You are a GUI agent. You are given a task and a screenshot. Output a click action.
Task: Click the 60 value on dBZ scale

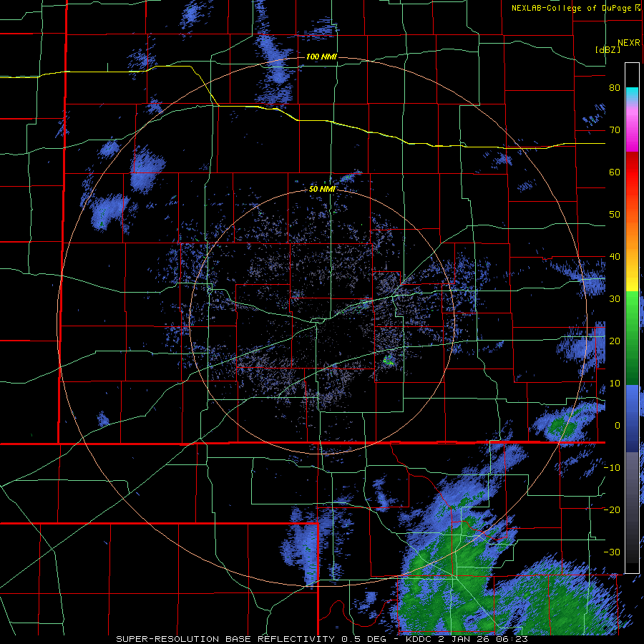615,172
